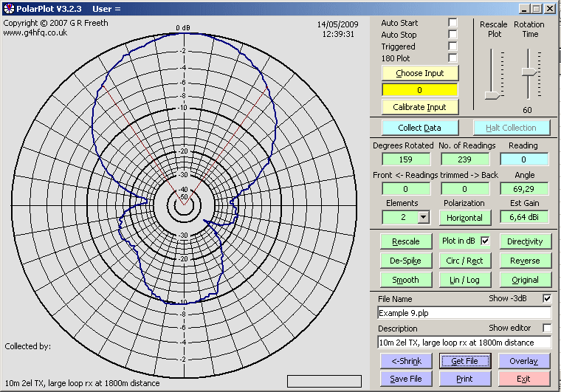Viewport: 561px width, 392px height.
Task: Click the PolarPlot title bar app icon
Action: (8, 8)
